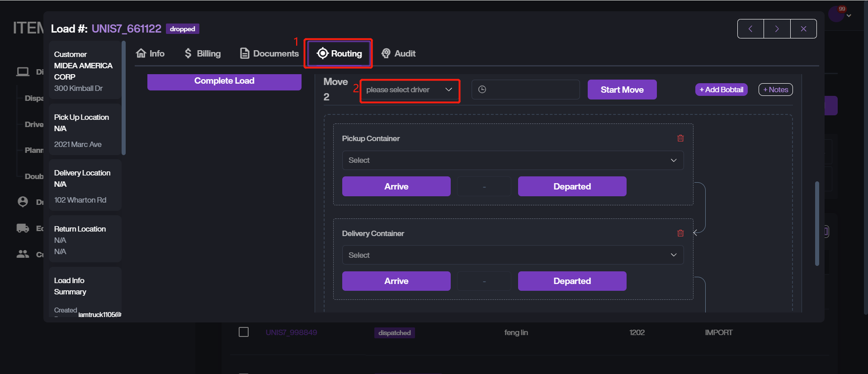Click the truck icon in sidebar
868x374 pixels.
[23, 228]
